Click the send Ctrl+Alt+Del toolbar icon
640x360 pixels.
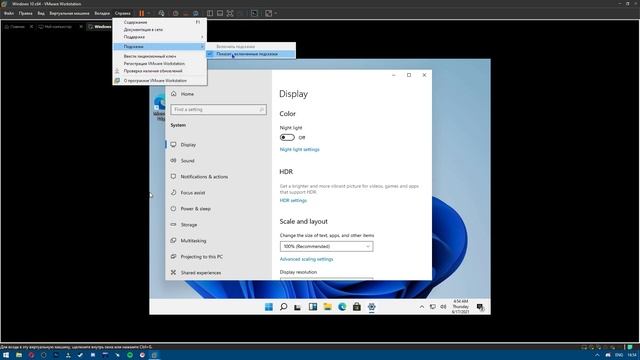(x=162, y=13)
